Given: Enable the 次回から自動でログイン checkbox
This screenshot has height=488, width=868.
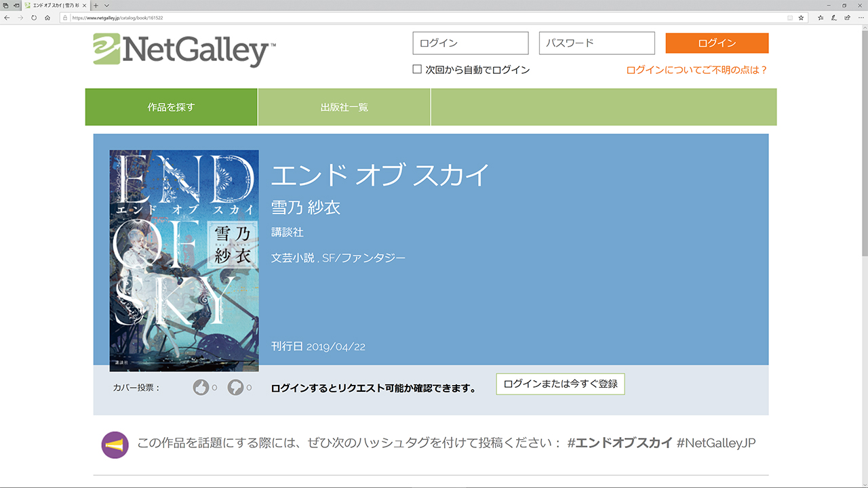Looking at the screenshot, I should 417,69.
